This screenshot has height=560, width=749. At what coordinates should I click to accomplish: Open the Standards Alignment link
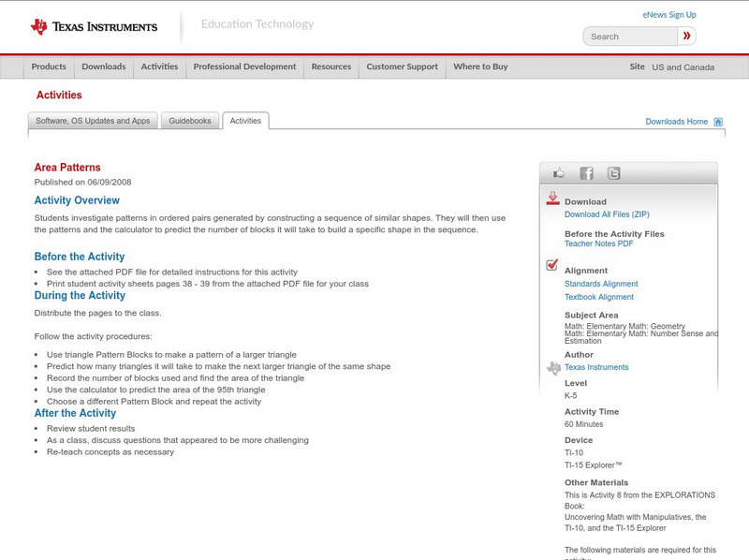point(601,284)
